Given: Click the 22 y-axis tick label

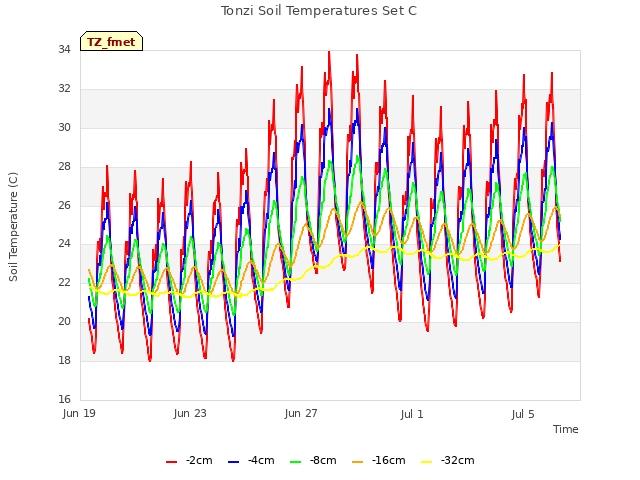Looking at the screenshot, I should (x=64, y=282).
